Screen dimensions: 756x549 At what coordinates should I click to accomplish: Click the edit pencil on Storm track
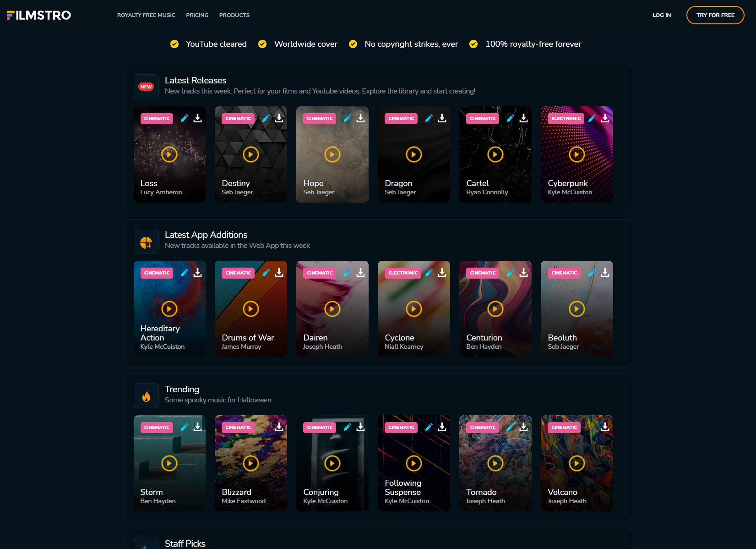coord(185,427)
